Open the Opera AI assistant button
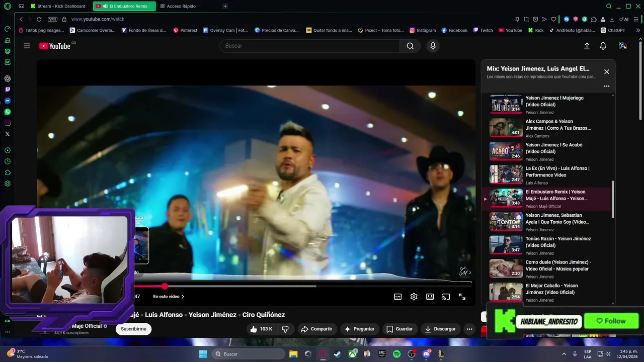Viewport: 644px width, 362px height. tap(624, 19)
